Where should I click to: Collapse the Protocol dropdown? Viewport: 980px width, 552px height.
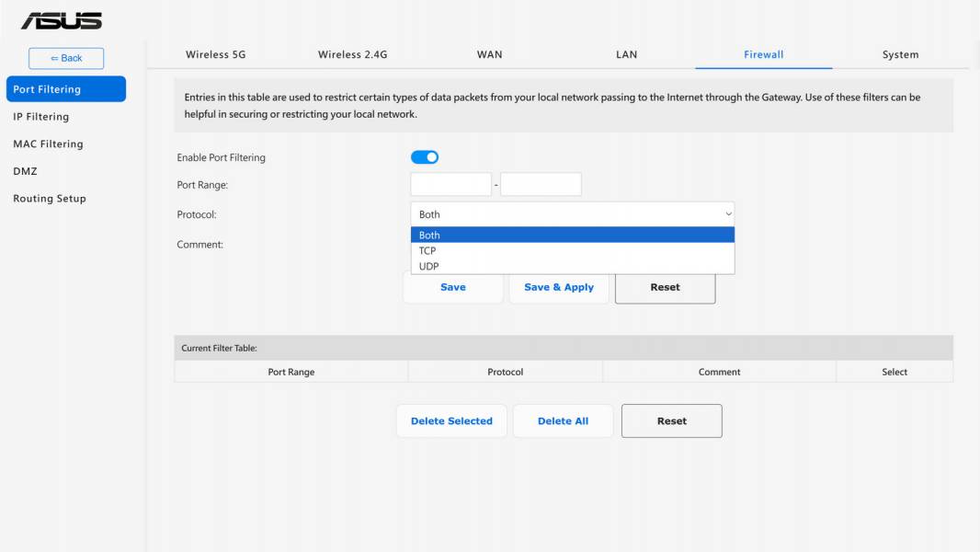point(573,213)
